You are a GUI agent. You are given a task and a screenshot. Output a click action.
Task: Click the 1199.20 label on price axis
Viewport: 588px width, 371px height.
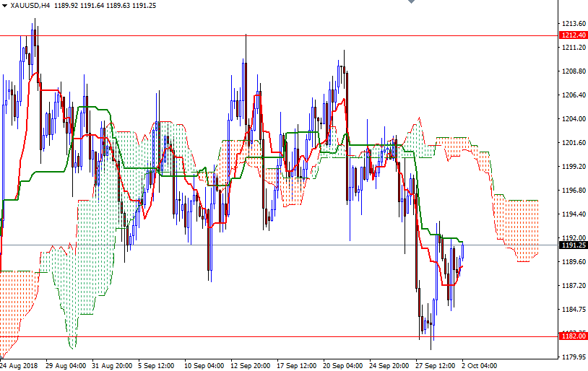tap(573, 167)
